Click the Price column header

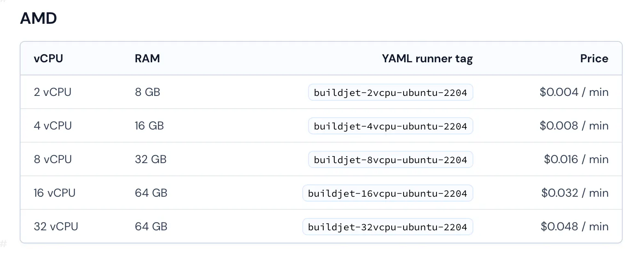[594, 59]
